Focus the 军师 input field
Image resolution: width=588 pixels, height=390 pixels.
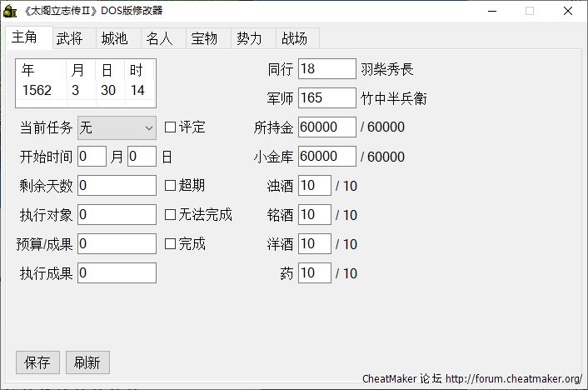click(x=326, y=98)
